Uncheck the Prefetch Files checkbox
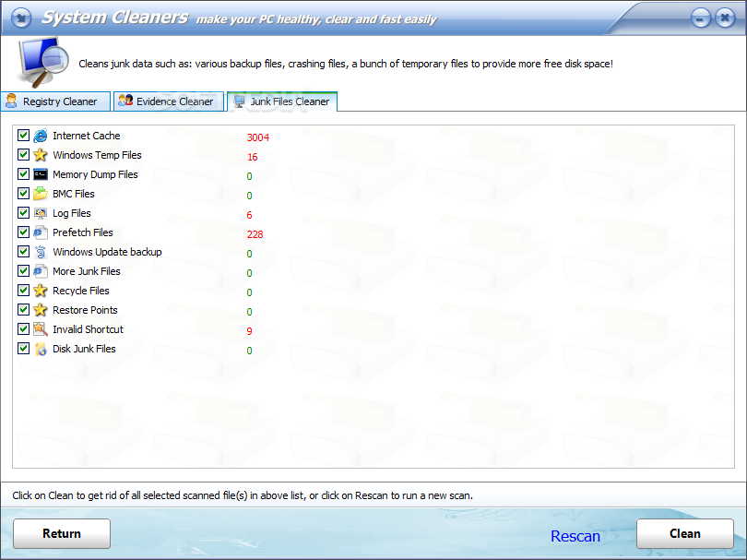747x560 pixels. [x=23, y=232]
